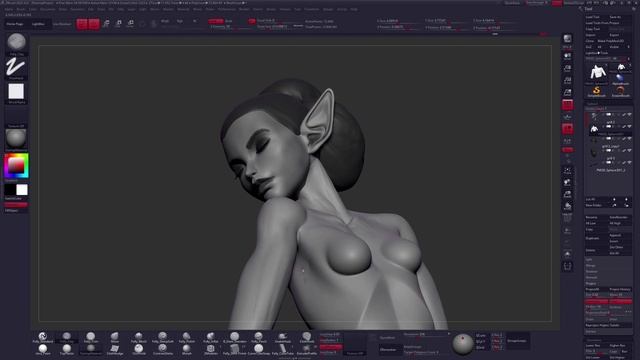Open the Home Page tab
Screen dimensions: 640x360
[15, 24]
